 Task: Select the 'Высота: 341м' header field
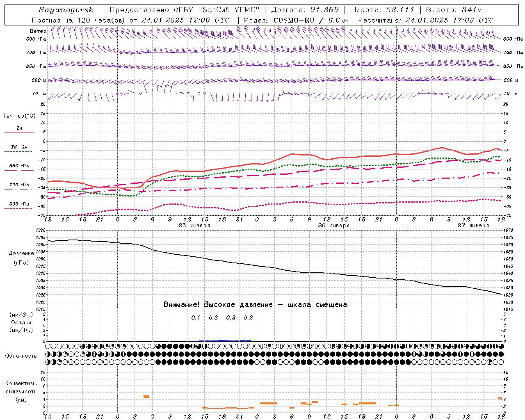click(x=454, y=10)
